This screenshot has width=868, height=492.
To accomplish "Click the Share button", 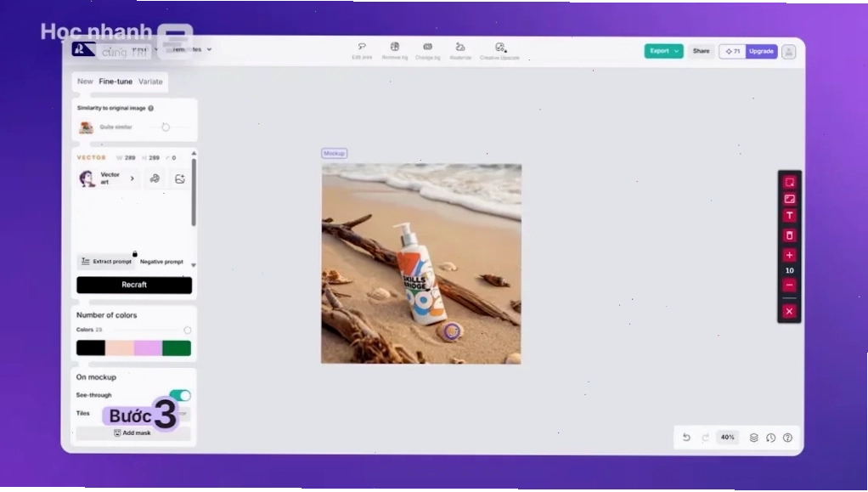I will pos(701,51).
